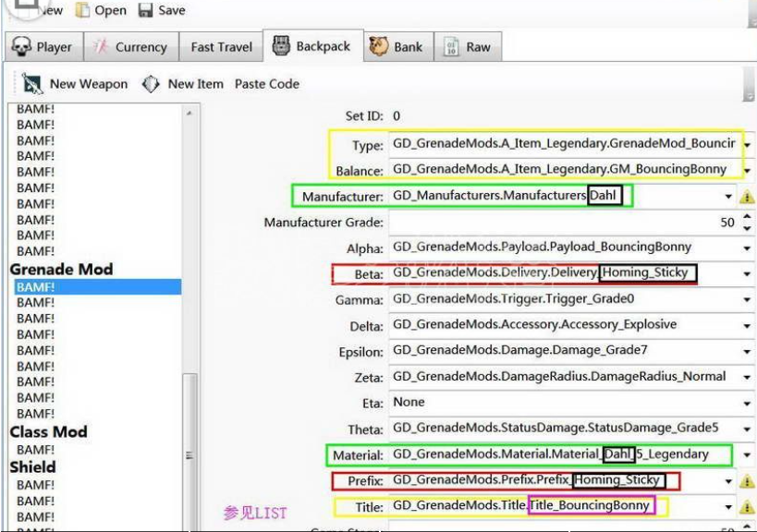Image resolution: width=757 pixels, height=532 pixels.
Task: Click the Paste Code button
Action: tap(267, 84)
